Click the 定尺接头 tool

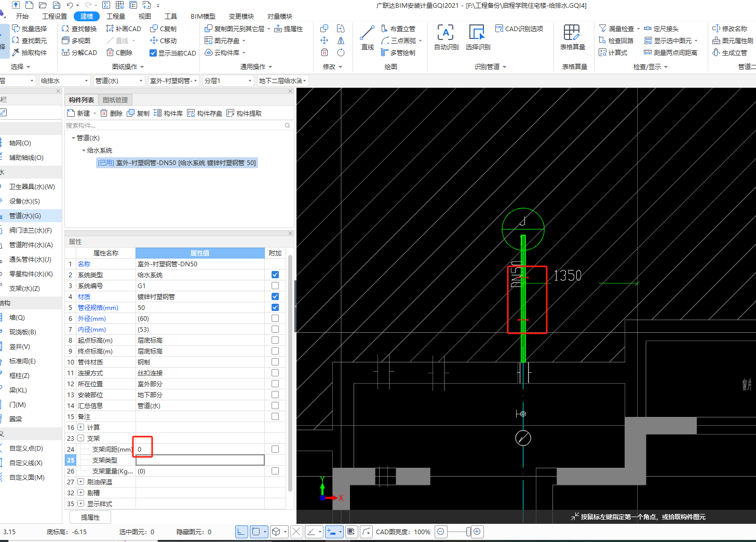tap(661, 29)
